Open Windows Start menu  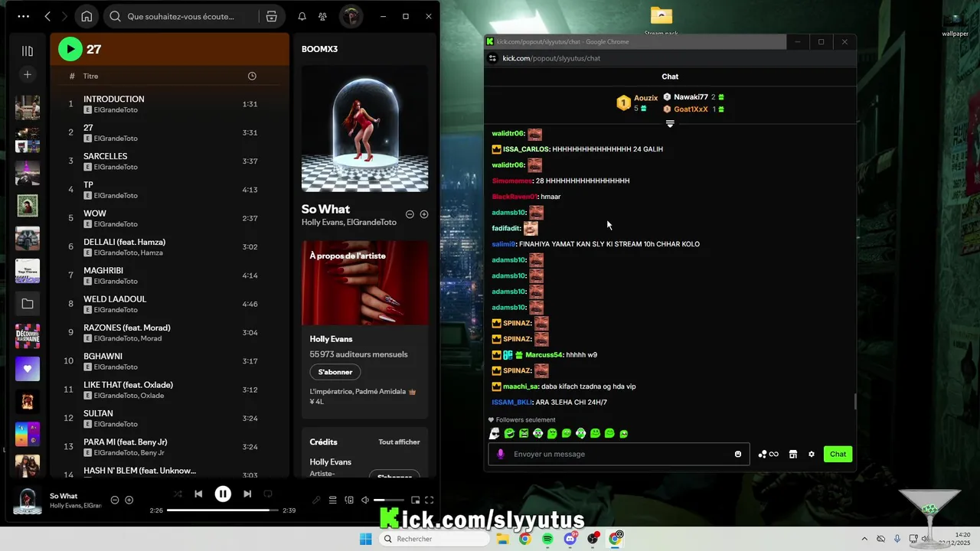[x=366, y=539]
